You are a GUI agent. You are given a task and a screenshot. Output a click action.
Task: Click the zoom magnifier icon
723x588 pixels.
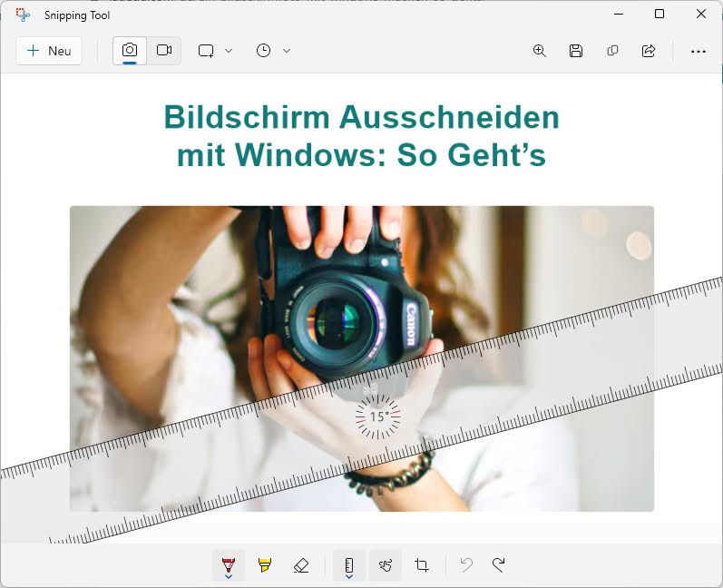(x=540, y=51)
